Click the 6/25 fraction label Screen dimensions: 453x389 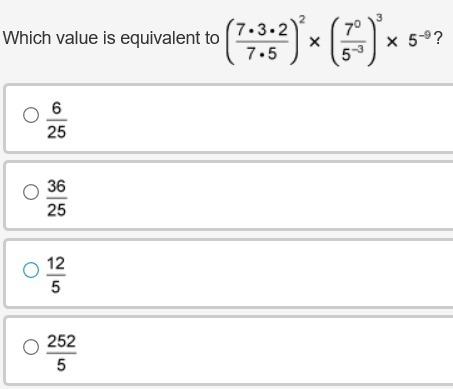57,120
